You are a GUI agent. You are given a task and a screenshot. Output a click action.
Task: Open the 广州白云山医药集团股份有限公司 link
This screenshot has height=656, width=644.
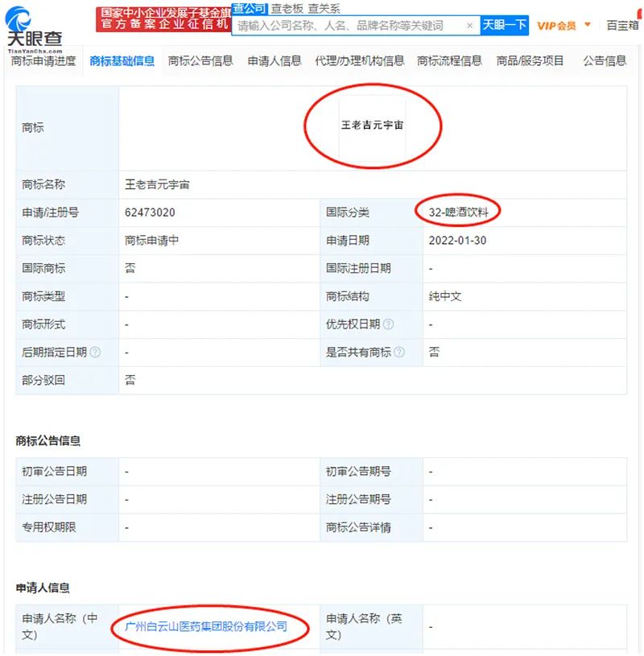pos(206,626)
